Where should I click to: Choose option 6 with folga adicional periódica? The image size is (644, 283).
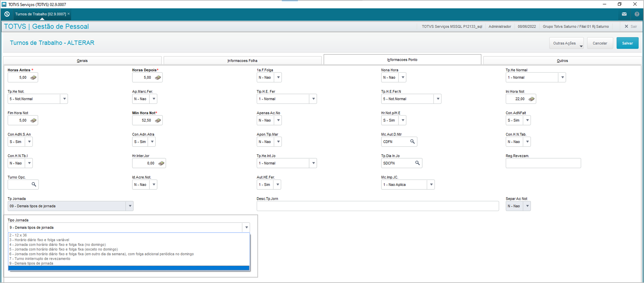point(129,254)
